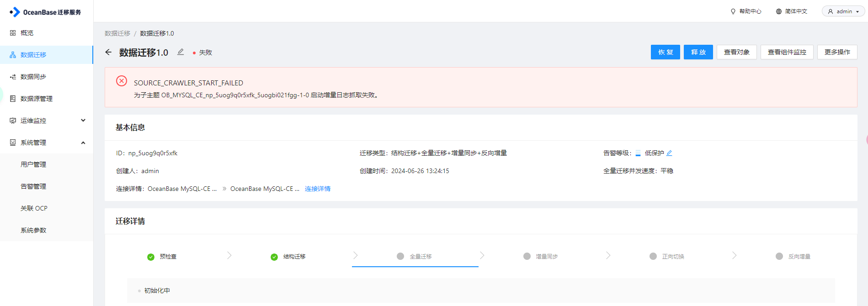Click the 运维监控 monitor icon
This screenshot has height=306, width=868.
(x=13, y=121)
